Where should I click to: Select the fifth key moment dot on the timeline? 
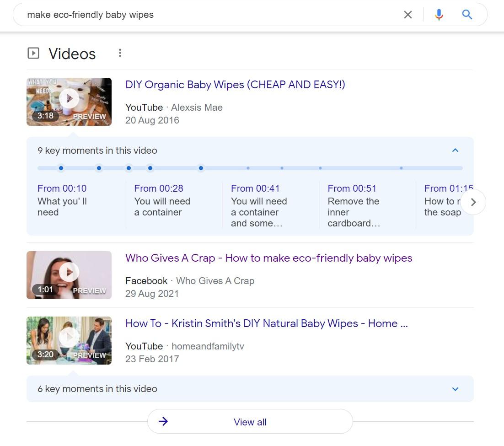pyautogui.click(x=201, y=168)
